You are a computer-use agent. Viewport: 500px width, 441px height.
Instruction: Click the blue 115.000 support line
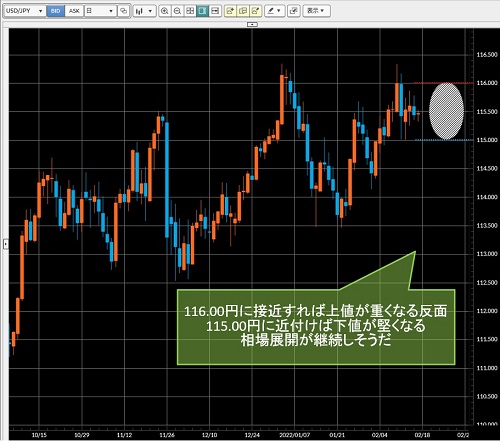pyautogui.click(x=444, y=140)
